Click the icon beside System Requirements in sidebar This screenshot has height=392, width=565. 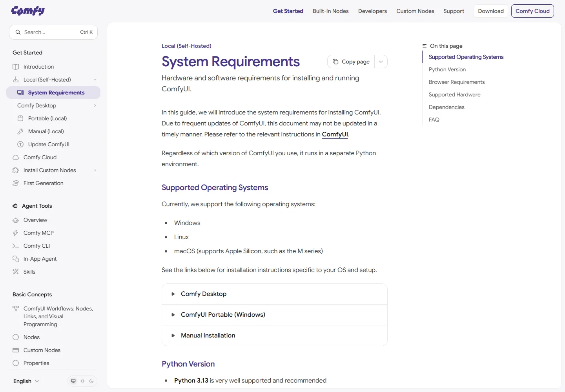coord(20,93)
